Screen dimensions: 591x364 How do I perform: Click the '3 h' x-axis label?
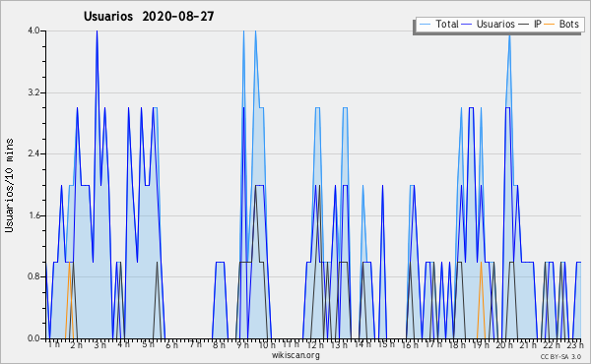(x=100, y=344)
